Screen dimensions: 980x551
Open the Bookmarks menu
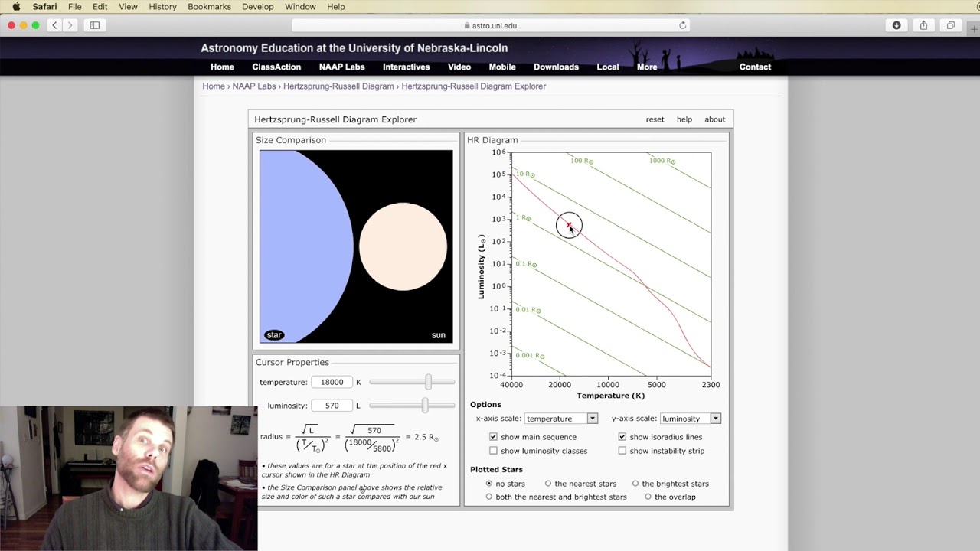tap(209, 7)
